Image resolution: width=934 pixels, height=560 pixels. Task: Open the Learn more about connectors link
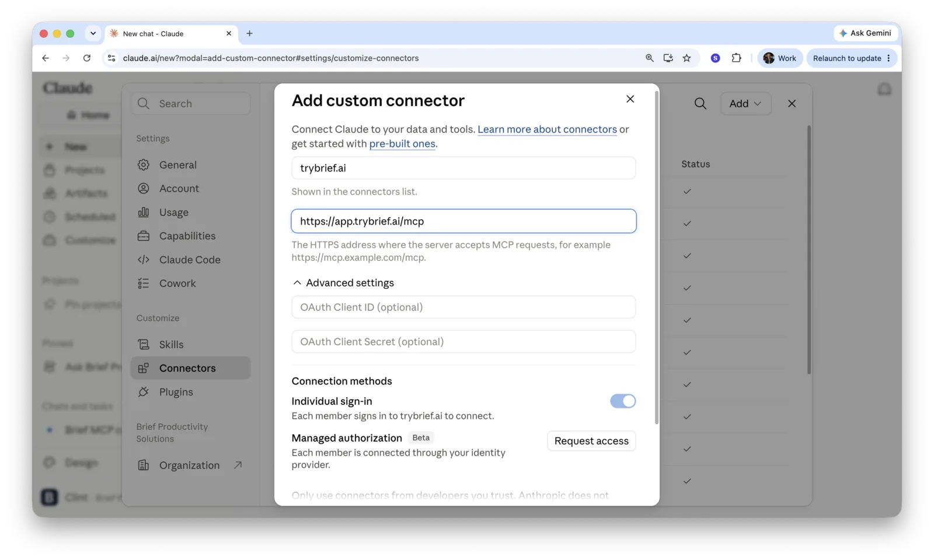pyautogui.click(x=547, y=129)
